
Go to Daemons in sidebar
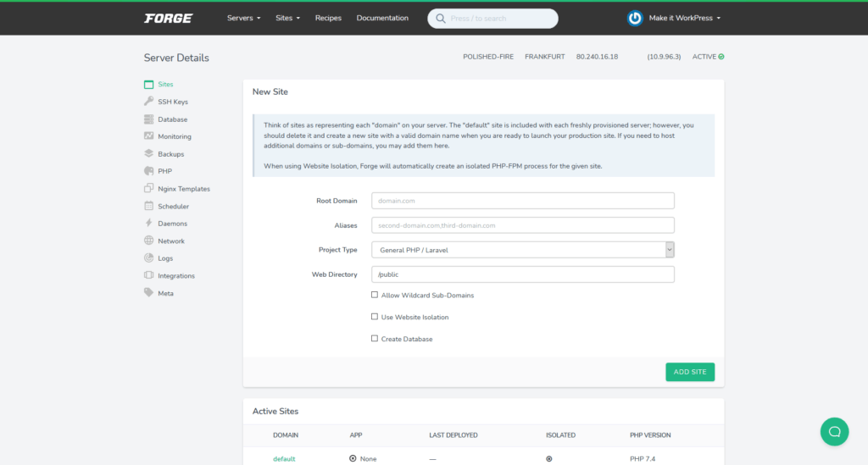[x=172, y=224]
